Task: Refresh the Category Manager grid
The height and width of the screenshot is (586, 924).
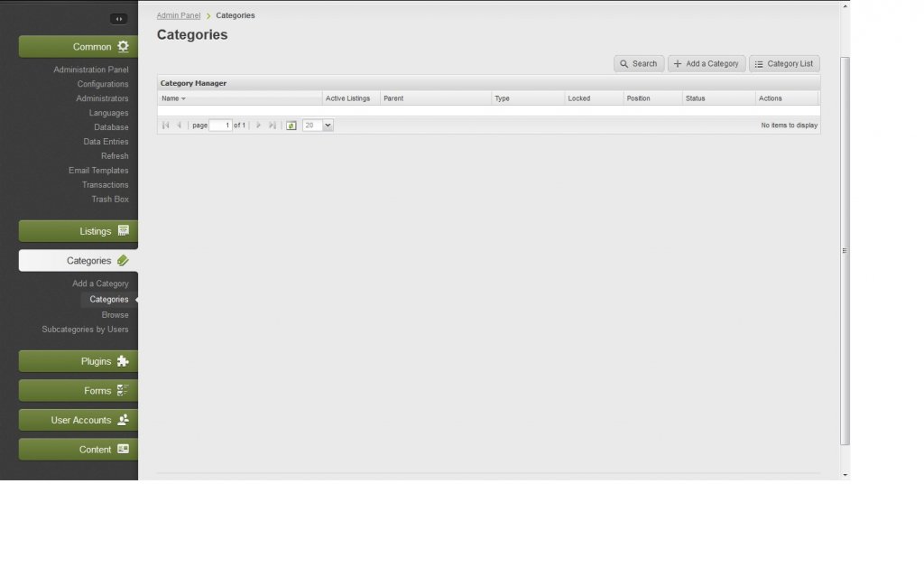Action: coord(291,125)
